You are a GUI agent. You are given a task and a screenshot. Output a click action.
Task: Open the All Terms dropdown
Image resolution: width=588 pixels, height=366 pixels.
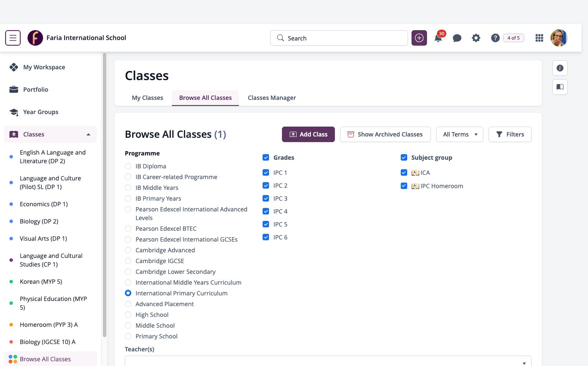coord(460,134)
